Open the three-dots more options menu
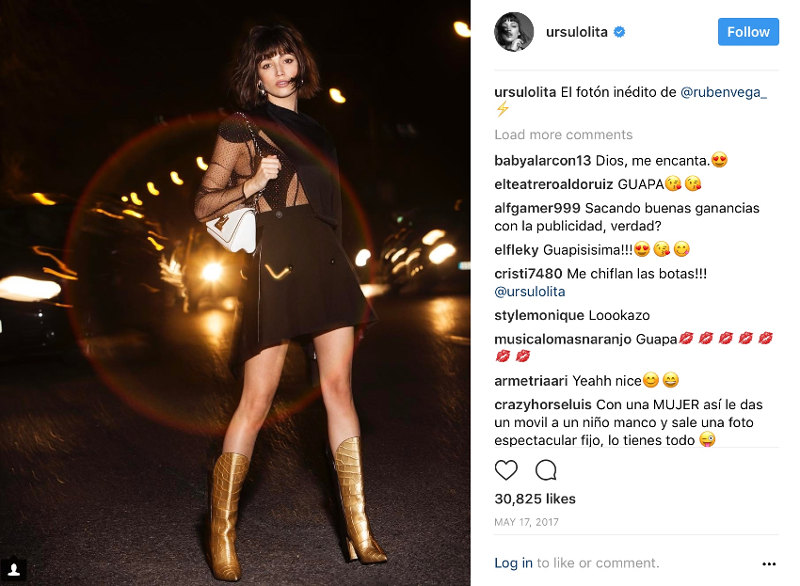The height and width of the screenshot is (586, 800). click(769, 564)
